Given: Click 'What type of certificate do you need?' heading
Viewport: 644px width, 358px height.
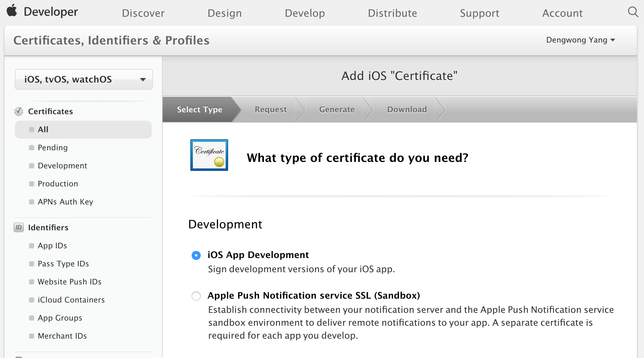Looking at the screenshot, I should 357,158.
